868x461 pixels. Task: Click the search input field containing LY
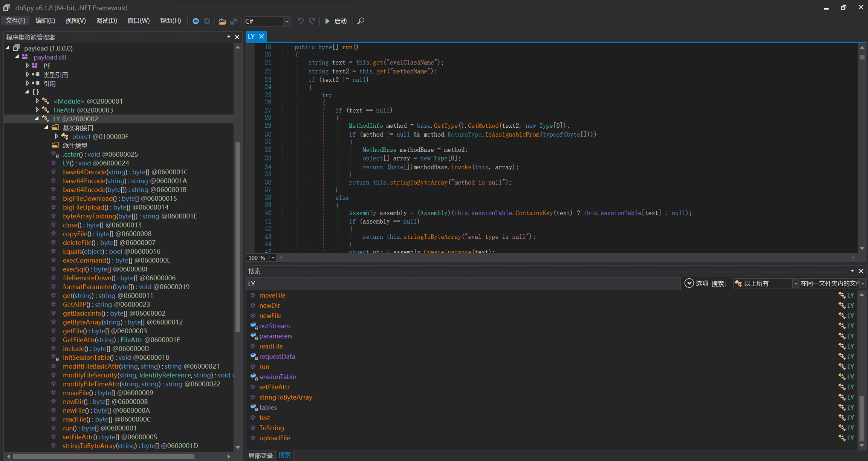point(463,284)
